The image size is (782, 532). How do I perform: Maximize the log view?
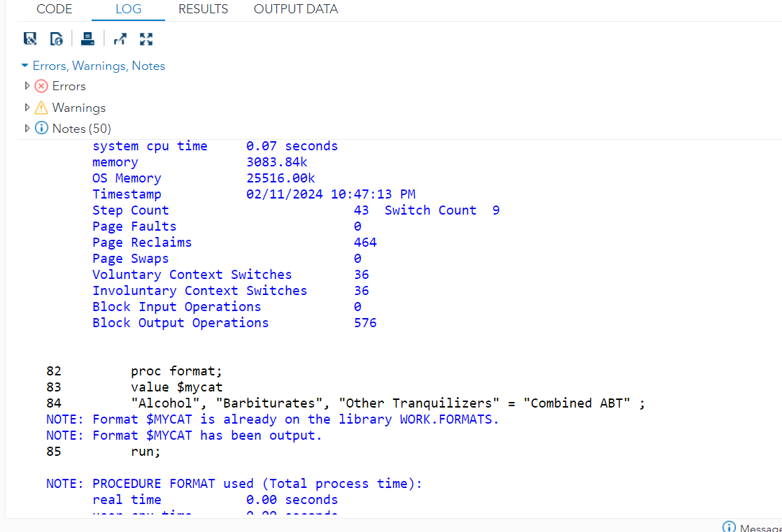146,38
